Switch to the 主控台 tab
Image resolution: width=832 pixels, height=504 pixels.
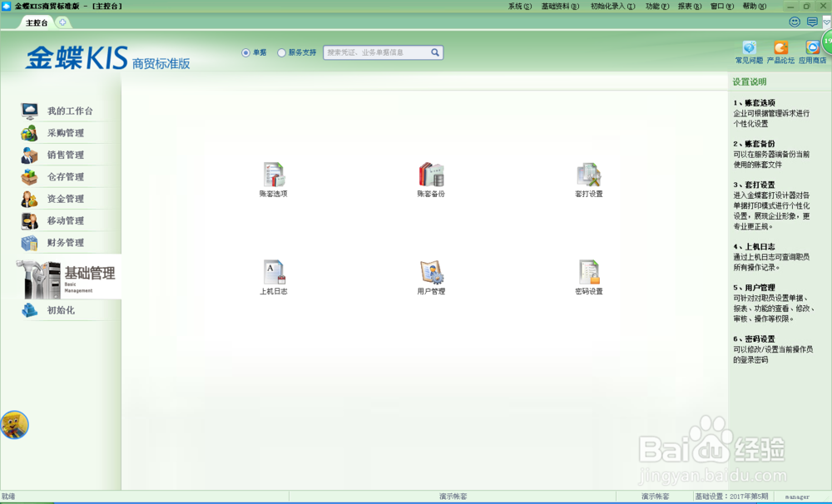click(x=36, y=22)
